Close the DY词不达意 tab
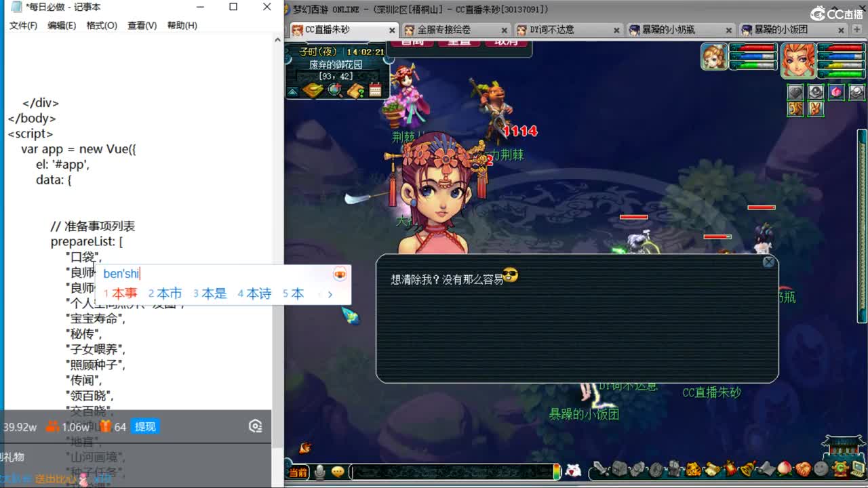Screen dimensions: 868x488 (616, 30)
